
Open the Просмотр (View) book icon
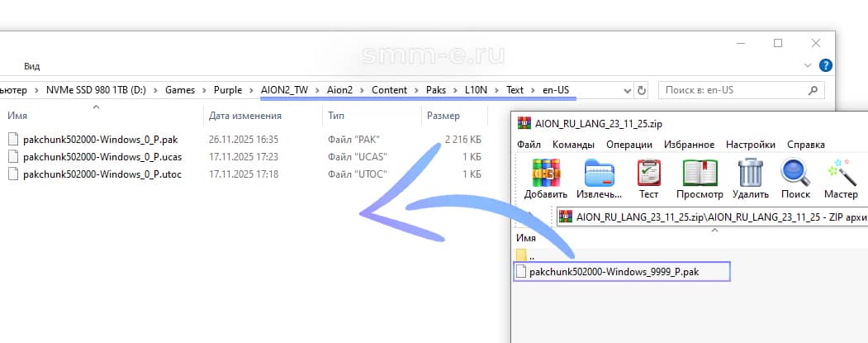[x=700, y=175]
